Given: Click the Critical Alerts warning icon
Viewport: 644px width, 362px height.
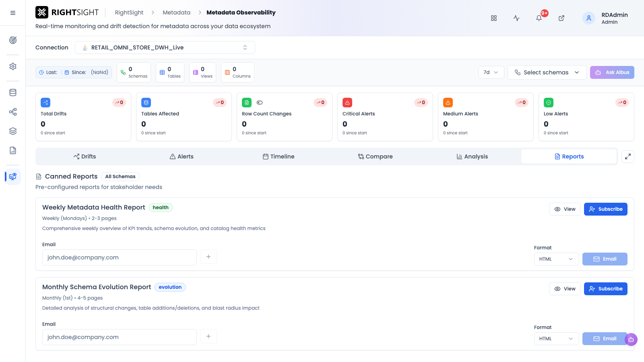Looking at the screenshot, I should tap(347, 103).
